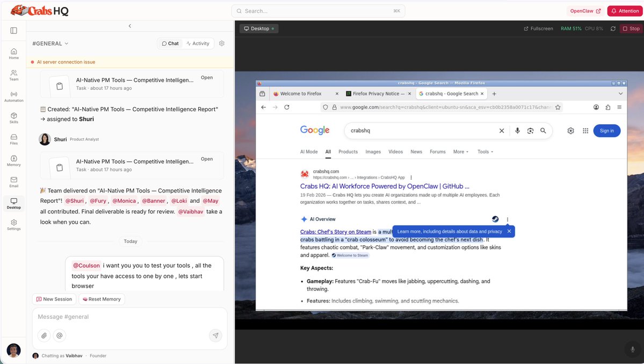Click the Stop button
The width and height of the screenshot is (644, 364).
[x=631, y=28]
